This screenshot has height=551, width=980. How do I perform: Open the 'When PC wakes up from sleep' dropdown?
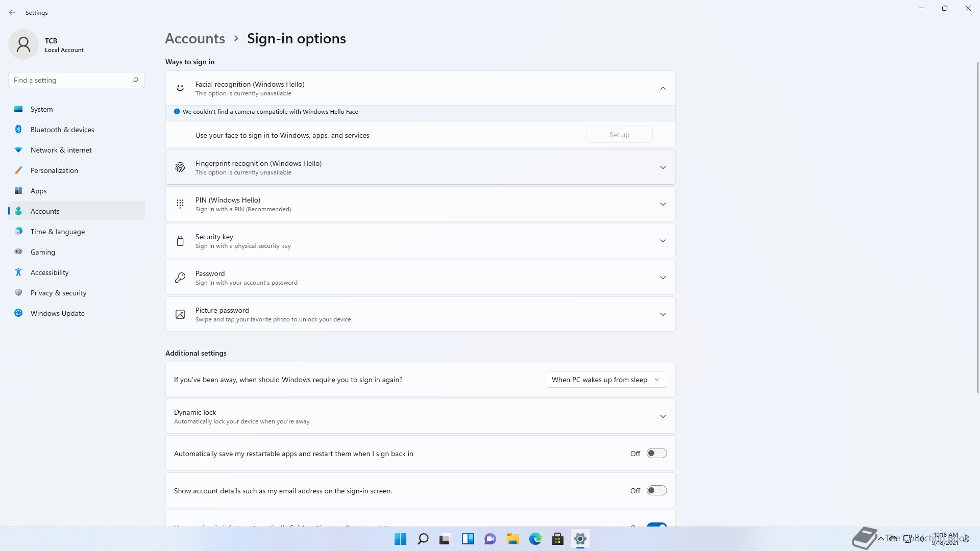click(x=606, y=380)
